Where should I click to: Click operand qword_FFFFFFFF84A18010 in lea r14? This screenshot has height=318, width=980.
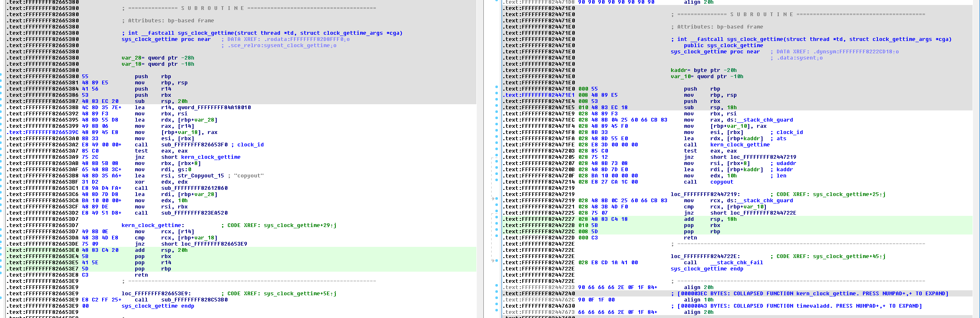click(x=214, y=108)
